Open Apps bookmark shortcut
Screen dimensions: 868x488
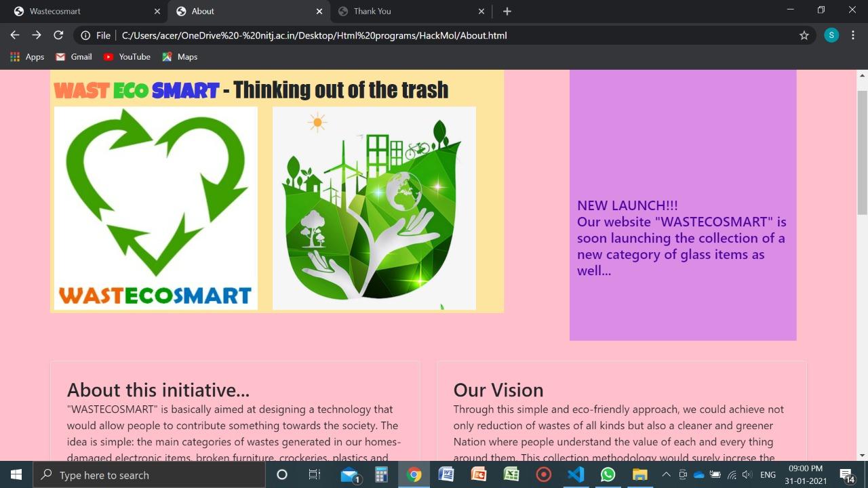click(27, 57)
